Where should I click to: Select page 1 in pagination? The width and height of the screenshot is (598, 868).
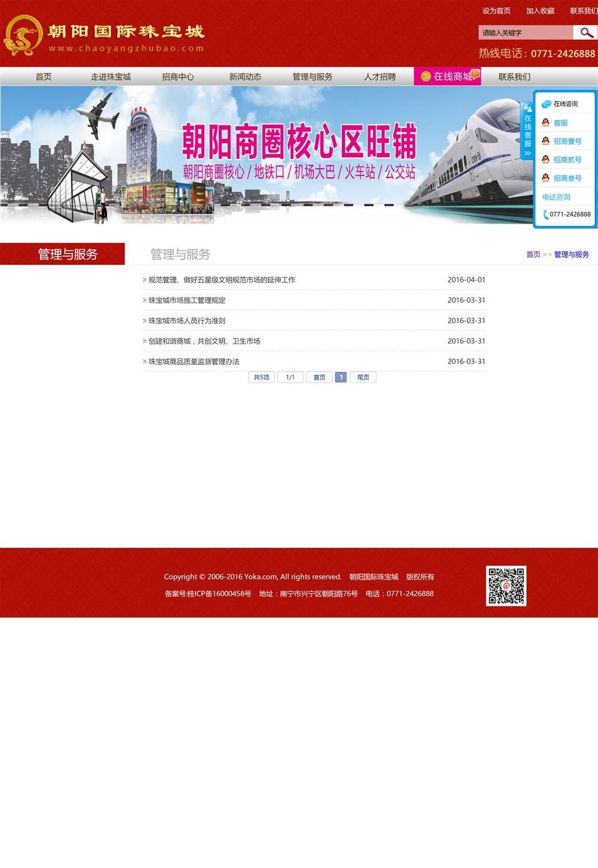pos(341,377)
